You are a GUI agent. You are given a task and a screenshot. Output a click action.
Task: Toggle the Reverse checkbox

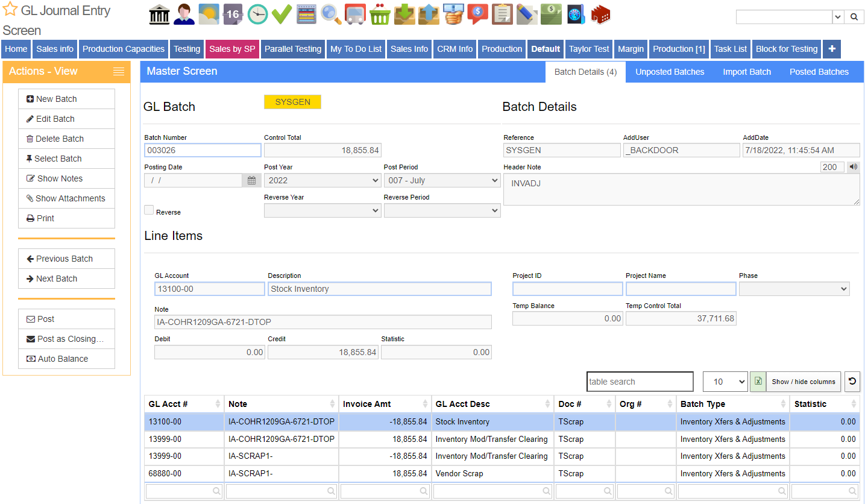point(149,210)
